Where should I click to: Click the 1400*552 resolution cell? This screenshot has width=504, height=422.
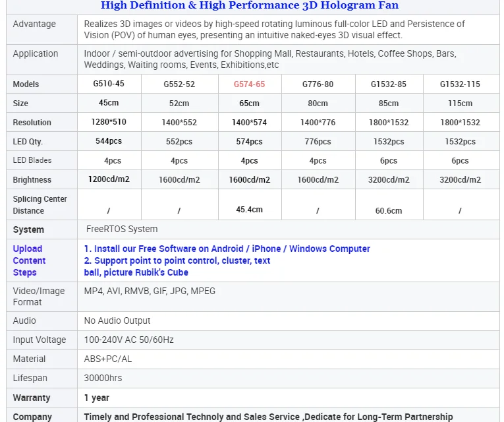click(x=179, y=123)
